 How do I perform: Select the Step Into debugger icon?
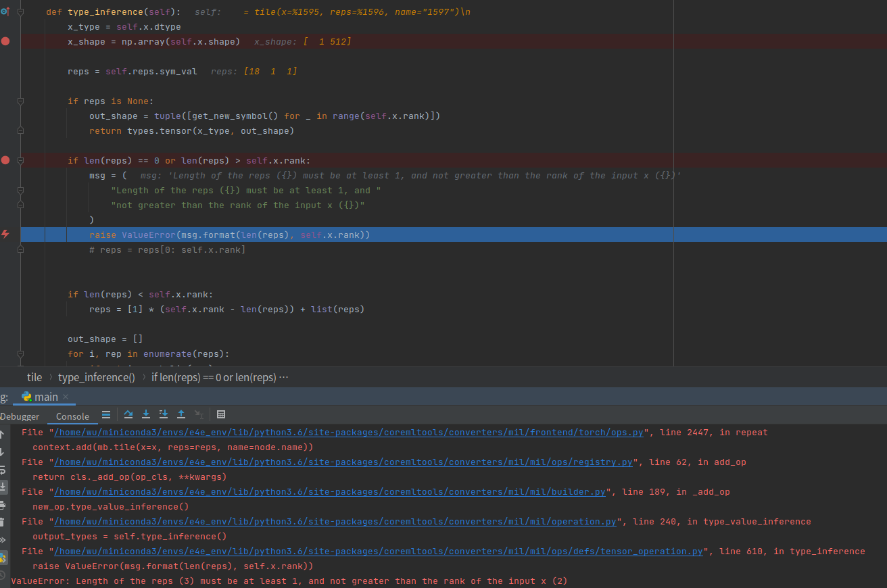click(146, 414)
